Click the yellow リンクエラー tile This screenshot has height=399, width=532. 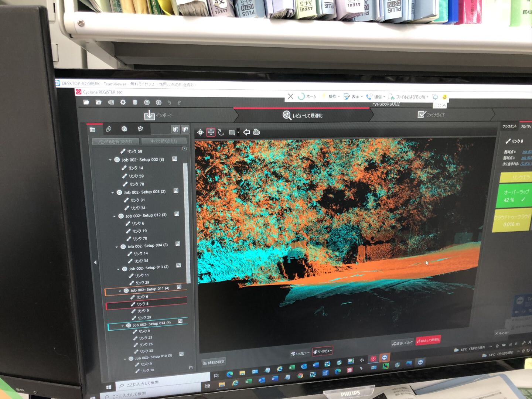point(516,177)
